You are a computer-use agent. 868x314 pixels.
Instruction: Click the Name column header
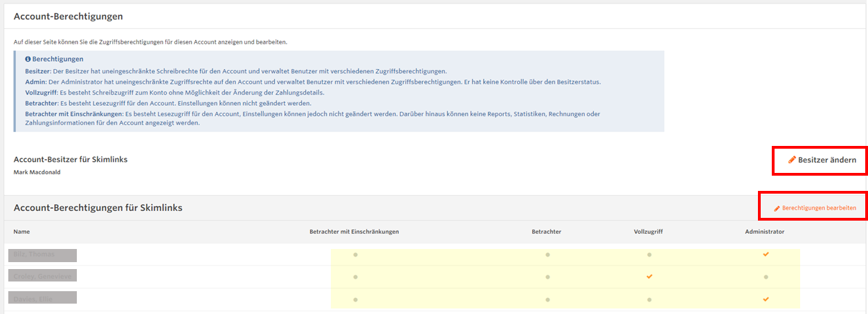[x=21, y=232]
